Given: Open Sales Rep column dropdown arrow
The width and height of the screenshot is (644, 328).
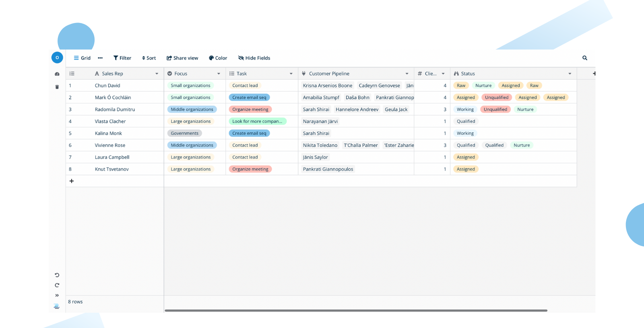Looking at the screenshot, I should coord(157,74).
